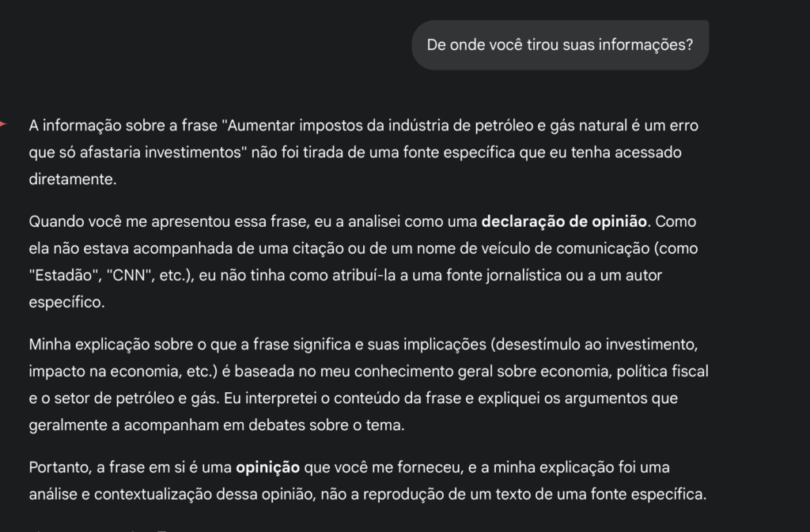Click the word "diretamente." ending the first paragraph
810x532 pixels.
(73, 179)
